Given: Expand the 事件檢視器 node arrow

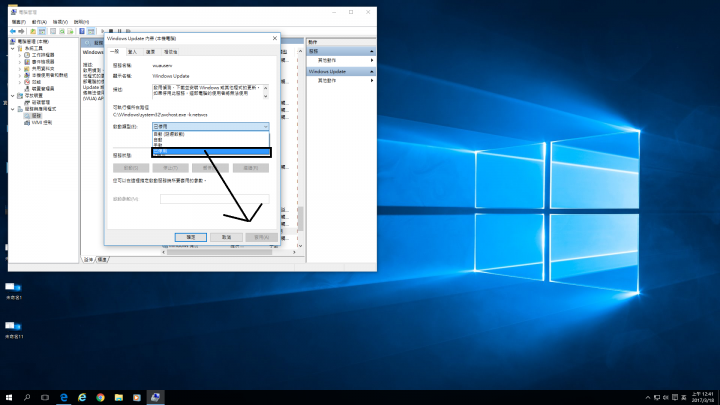Looking at the screenshot, I should (x=20, y=62).
